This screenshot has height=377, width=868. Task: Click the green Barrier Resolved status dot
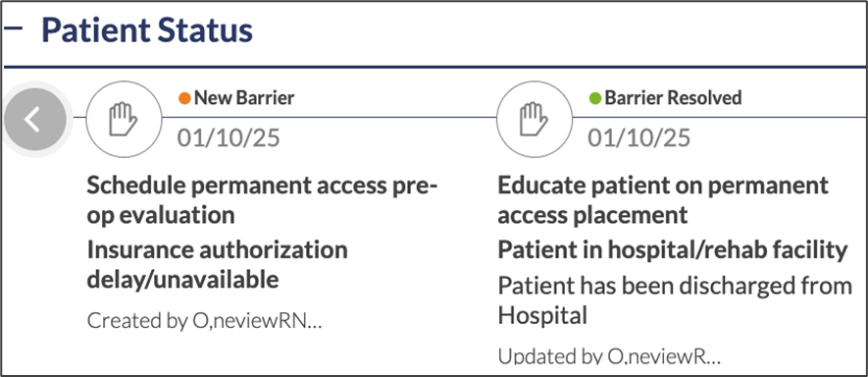(595, 99)
